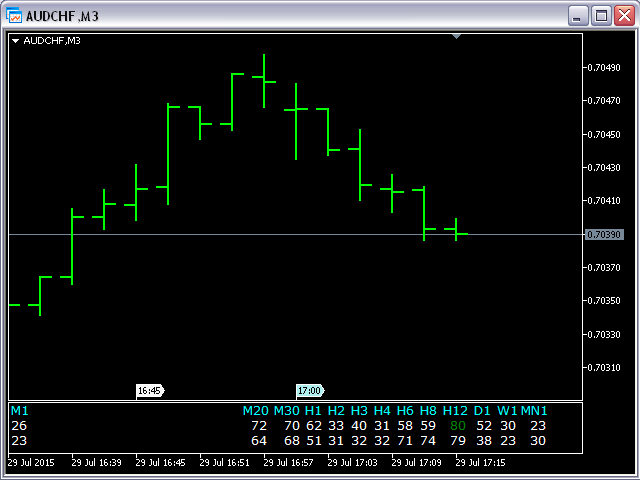Select the M1 timeframe label
Viewport: 640px width, 480px height.
(20, 411)
